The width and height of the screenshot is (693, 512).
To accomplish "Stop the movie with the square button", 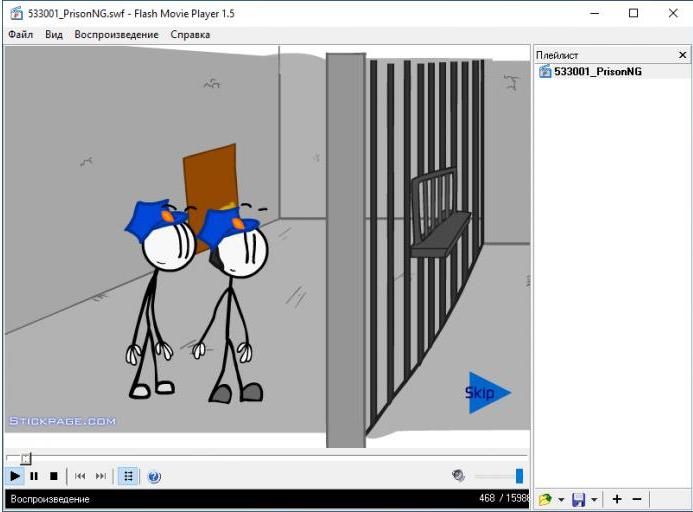I will pyautogui.click(x=54, y=476).
